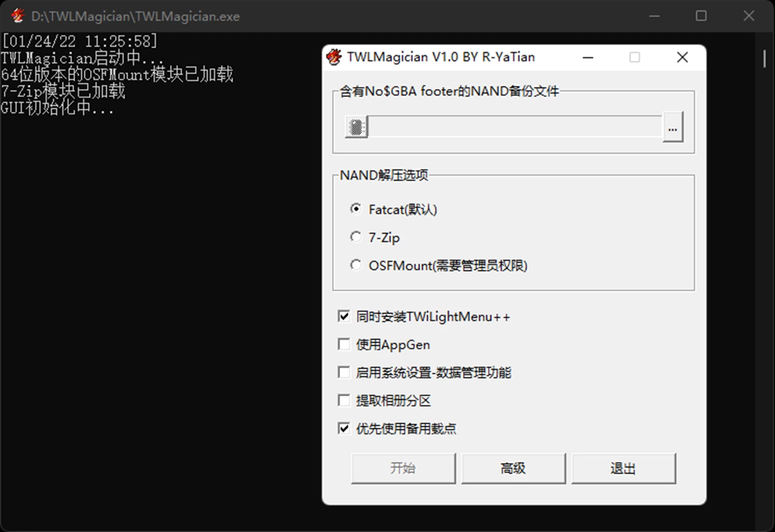Click the console line 'TWLMagician启动中...'

point(82,58)
